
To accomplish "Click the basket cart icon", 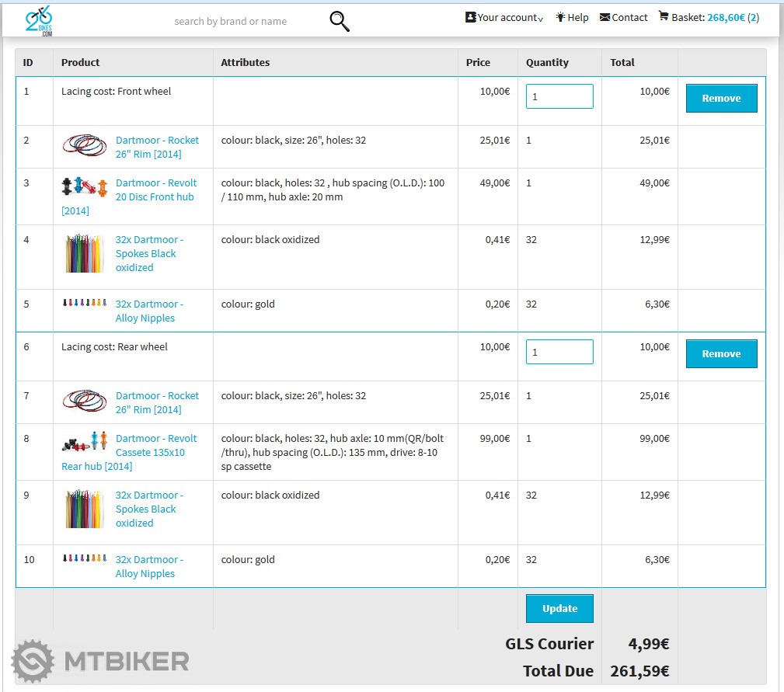I will coord(664,16).
